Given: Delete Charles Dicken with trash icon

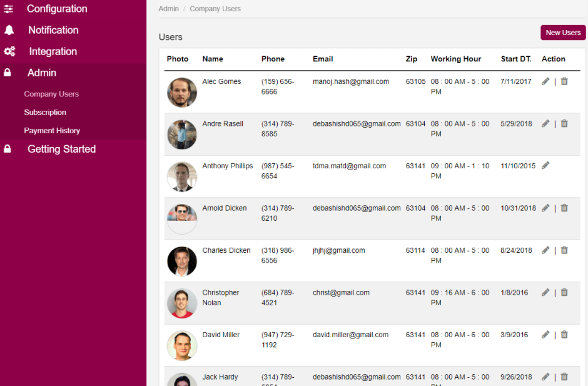Looking at the screenshot, I should click(x=564, y=250).
